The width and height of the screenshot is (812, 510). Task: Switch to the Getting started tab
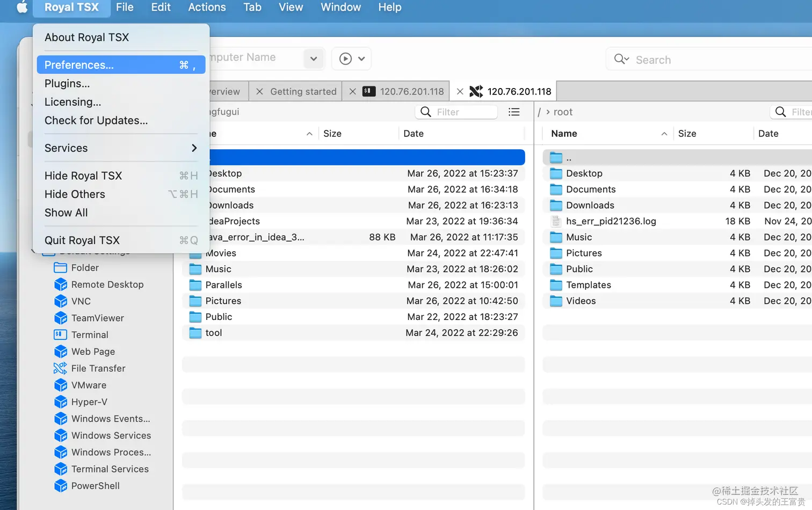pyautogui.click(x=303, y=92)
